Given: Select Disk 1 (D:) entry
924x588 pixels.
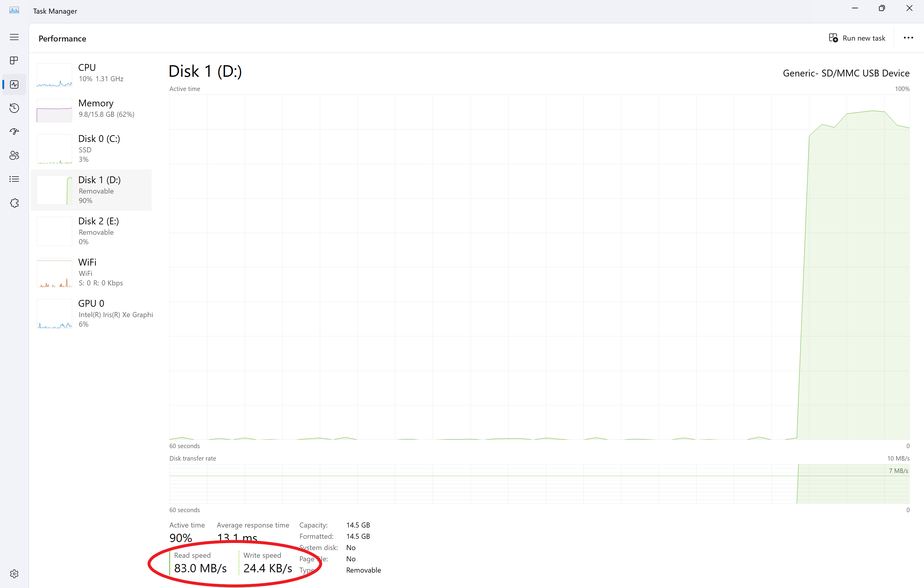Looking at the screenshot, I should click(91, 190).
